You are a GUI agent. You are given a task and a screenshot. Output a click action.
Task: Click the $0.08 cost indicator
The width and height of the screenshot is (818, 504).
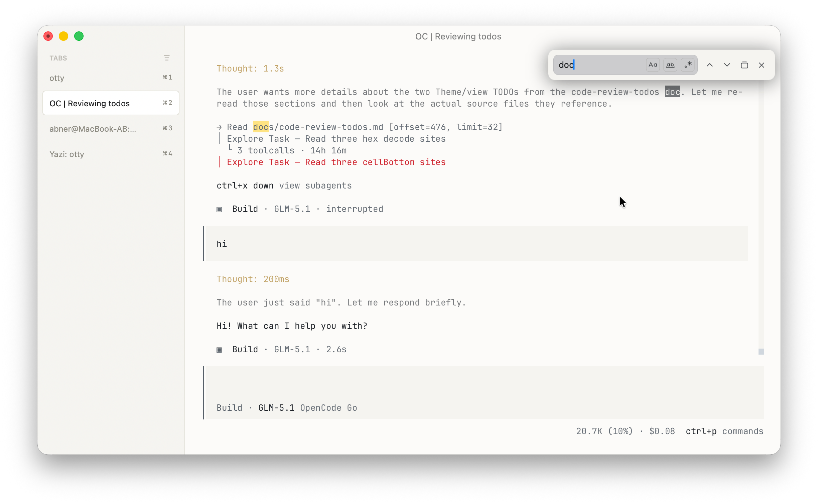click(662, 431)
